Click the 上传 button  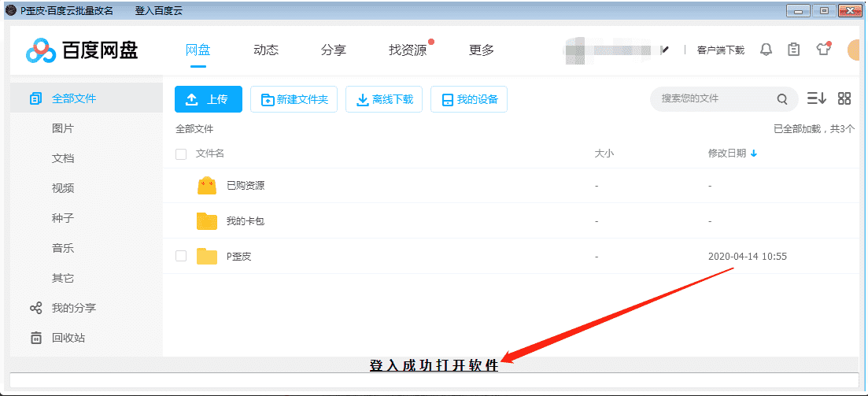(208, 99)
